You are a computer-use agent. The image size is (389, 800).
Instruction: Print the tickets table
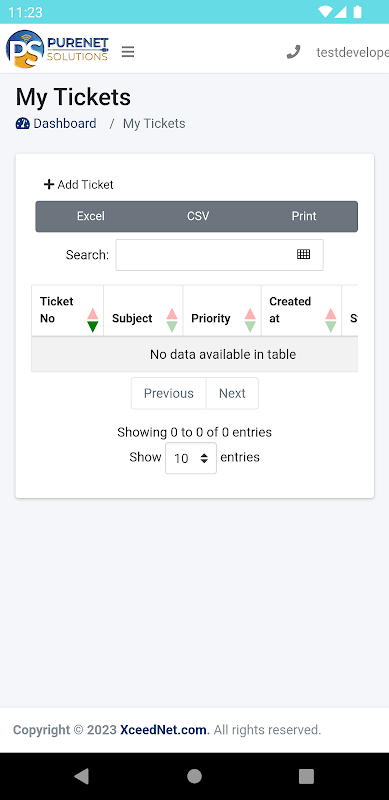(x=304, y=216)
